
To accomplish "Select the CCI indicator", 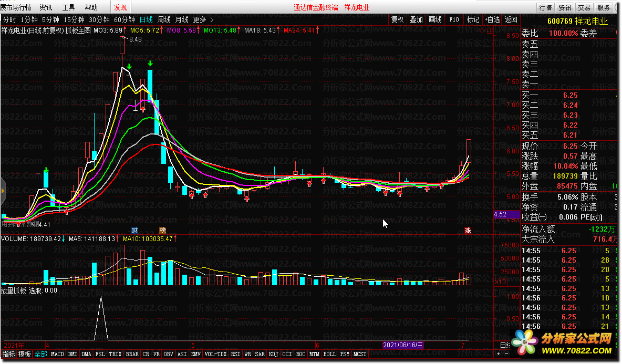I will coord(287,354).
